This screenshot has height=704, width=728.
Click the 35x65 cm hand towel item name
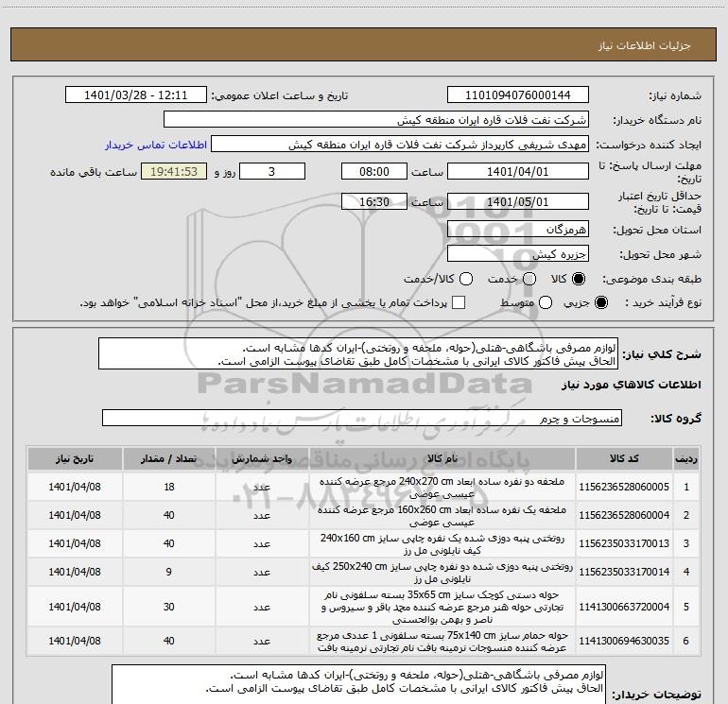tap(442, 607)
